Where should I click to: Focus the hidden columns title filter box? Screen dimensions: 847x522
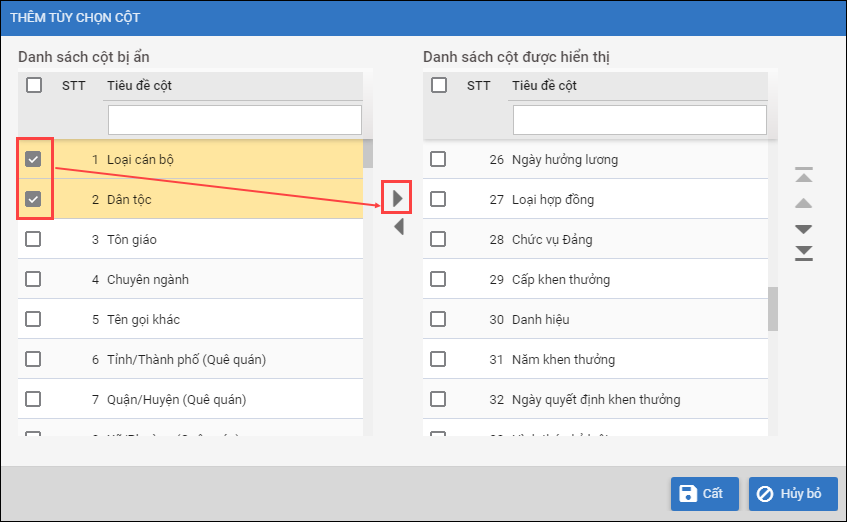(x=234, y=120)
